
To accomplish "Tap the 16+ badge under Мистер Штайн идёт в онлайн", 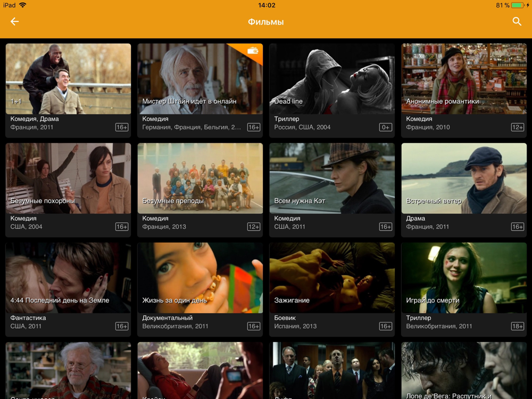I will click(x=254, y=127).
